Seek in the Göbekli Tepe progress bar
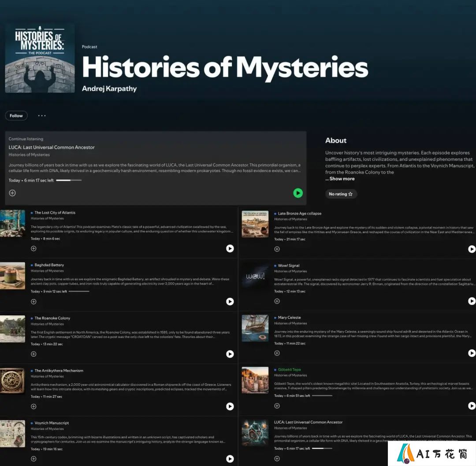The width and height of the screenshot is (476, 466). pyautogui.click(x=322, y=396)
